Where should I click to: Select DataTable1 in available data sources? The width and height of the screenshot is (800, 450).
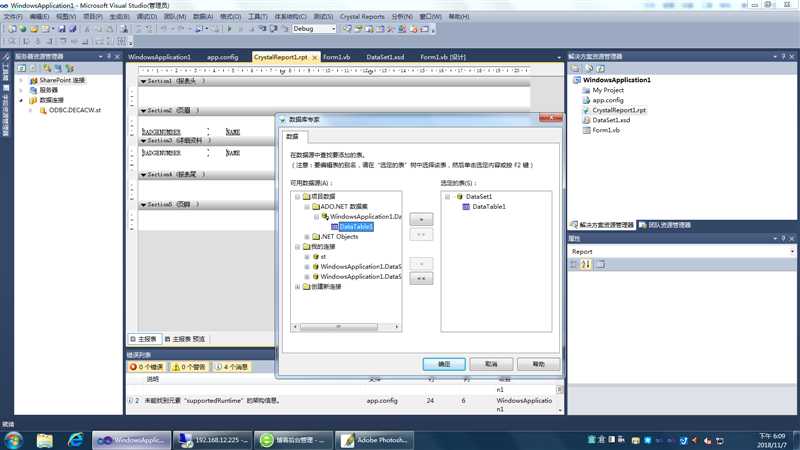click(x=356, y=227)
